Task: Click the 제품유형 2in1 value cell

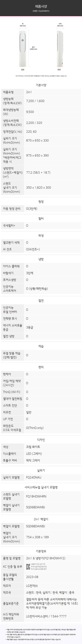Action: [52, 92]
